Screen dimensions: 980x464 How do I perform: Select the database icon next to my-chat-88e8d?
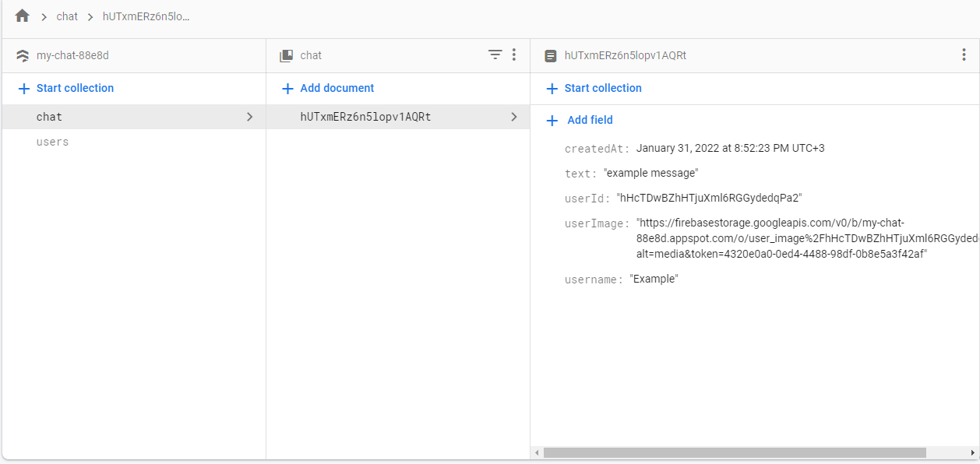click(22, 54)
